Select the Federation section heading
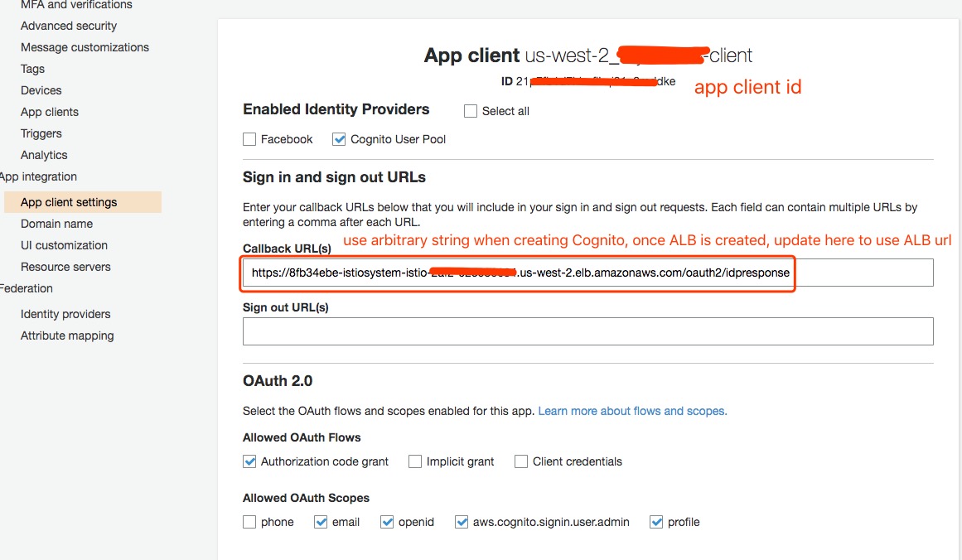 (x=27, y=288)
